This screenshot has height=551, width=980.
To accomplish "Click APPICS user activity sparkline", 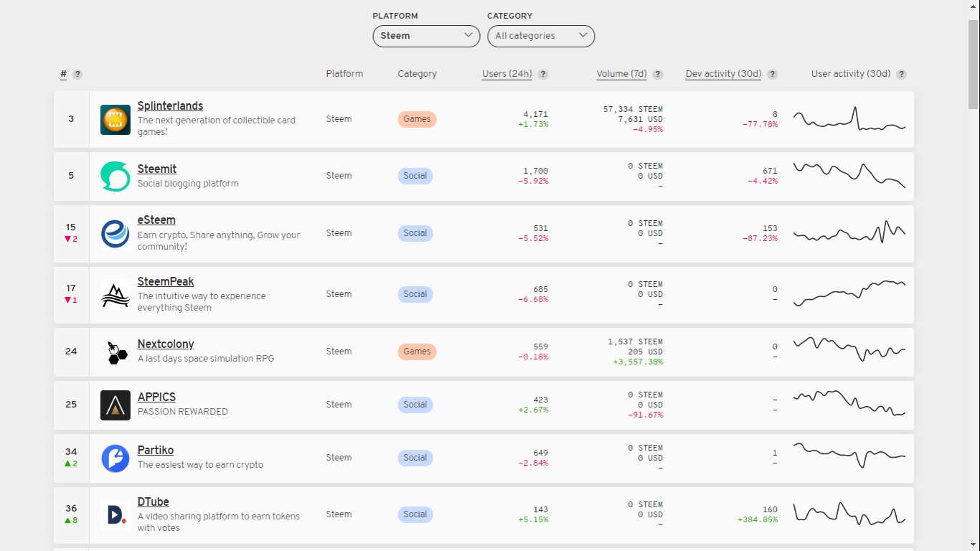I will point(849,403).
